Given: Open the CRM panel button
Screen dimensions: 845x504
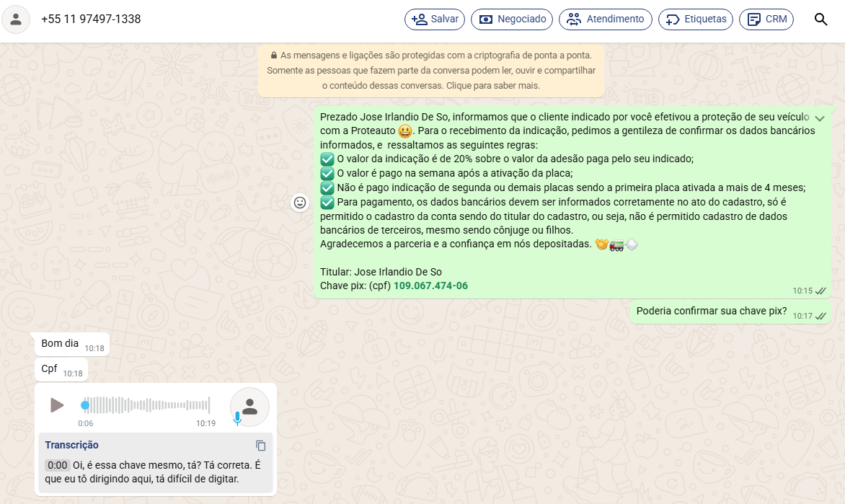Looking at the screenshot, I should point(766,19).
